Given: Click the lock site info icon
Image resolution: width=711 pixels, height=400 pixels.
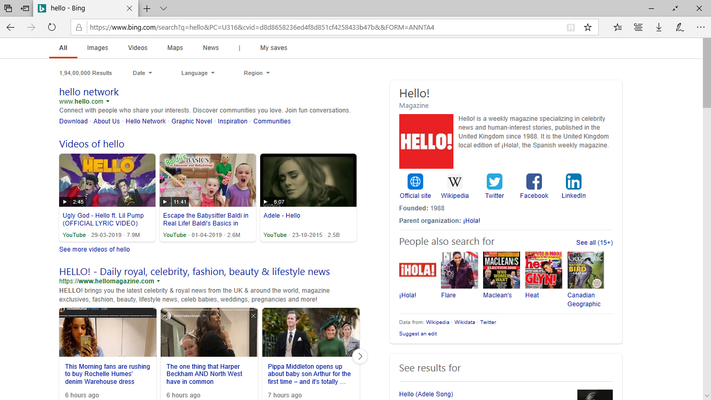Looking at the screenshot, I should click(x=79, y=27).
